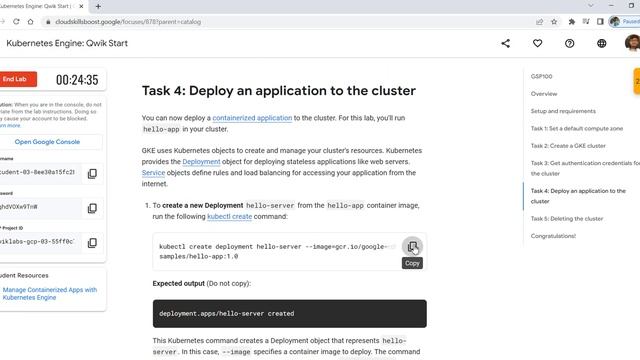This screenshot has height=360, width=640.
Task: Jump to Overview in outline
Action: [x=544, y=93]
